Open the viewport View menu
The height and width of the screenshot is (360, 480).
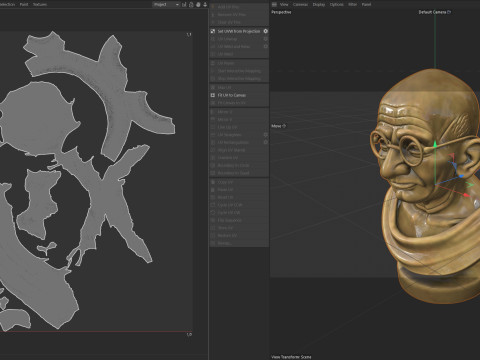284,4
